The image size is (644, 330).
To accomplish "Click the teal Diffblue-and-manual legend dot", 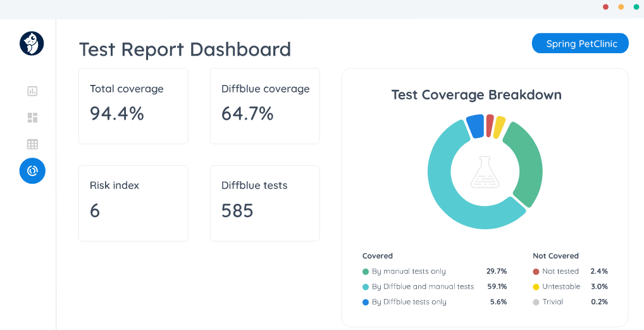I will pos(366,287).
